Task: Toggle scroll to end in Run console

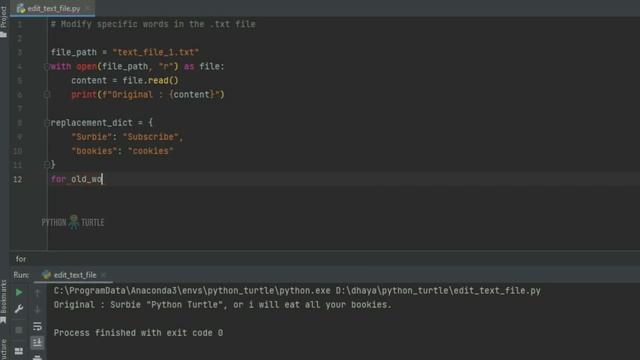Action: coord(37,342)
